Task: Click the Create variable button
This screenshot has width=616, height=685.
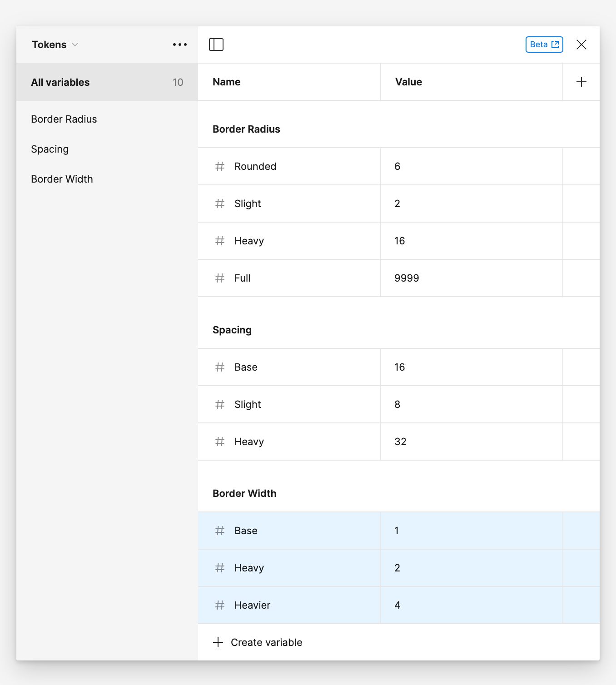Action: coord(258,642)
